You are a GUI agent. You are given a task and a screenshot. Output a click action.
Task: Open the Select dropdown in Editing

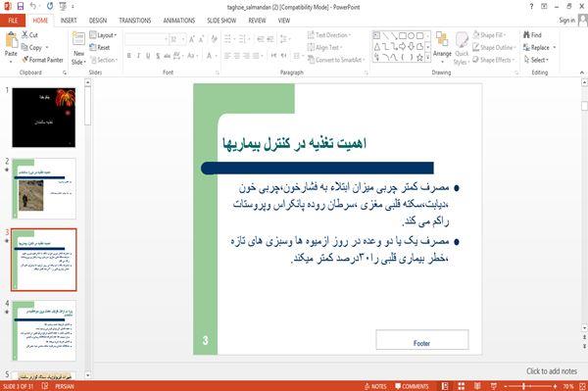click(536, 60)
